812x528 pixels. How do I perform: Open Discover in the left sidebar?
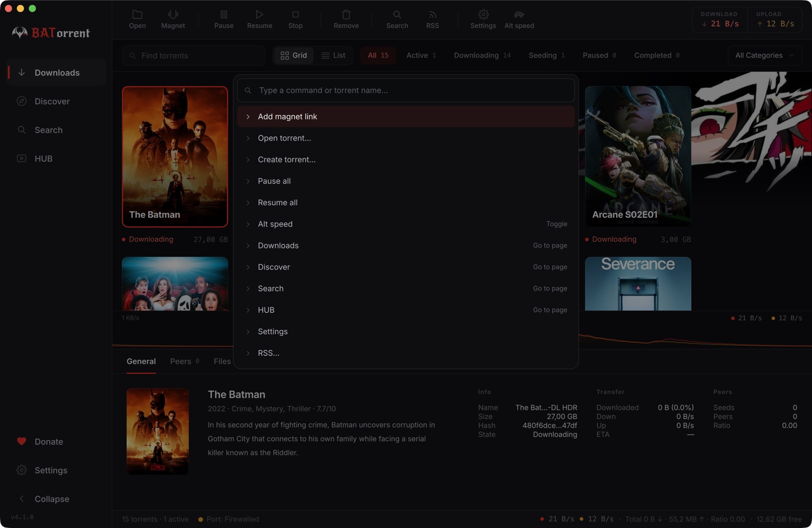click(56, 102)
